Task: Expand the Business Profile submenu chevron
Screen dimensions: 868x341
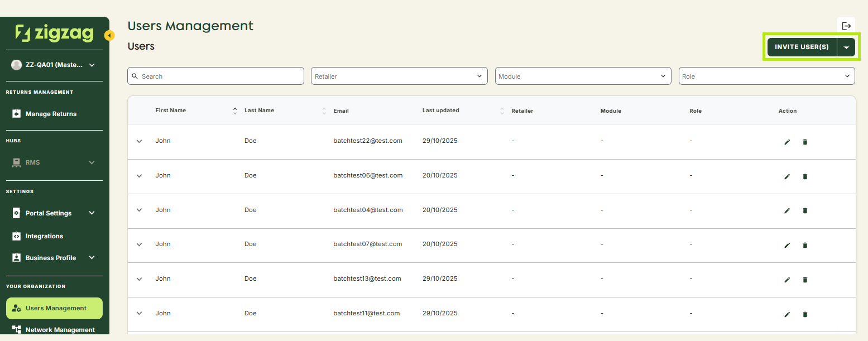Action: [x=92, y=257]
